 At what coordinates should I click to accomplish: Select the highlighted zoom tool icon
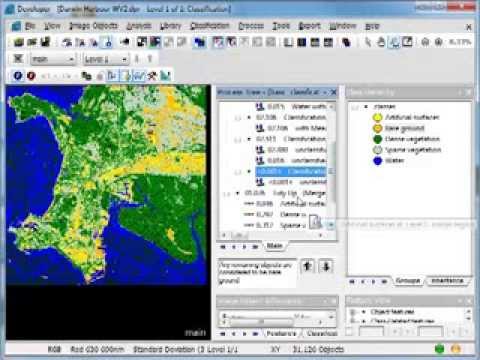pos(394,42)
